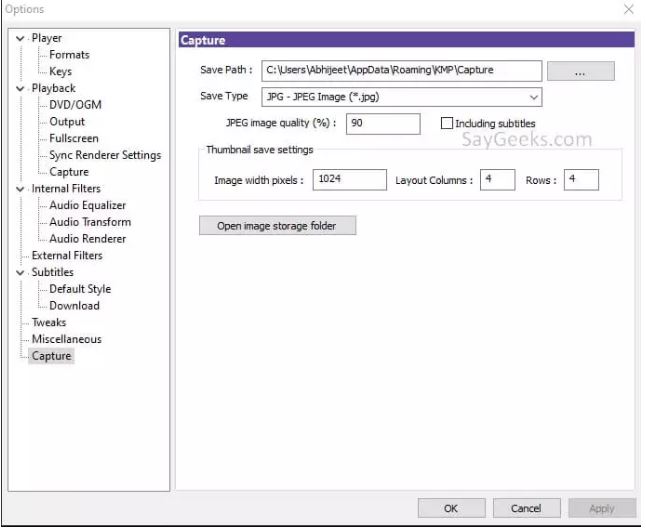The image size is (646, 532).
Task: Close the Options dialog
Action: (629, 9)
